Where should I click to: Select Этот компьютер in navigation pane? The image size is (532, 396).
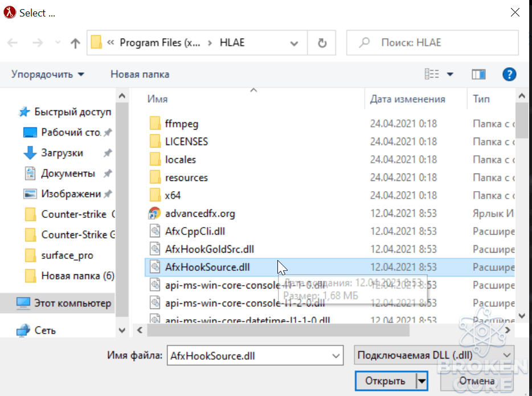72,303
